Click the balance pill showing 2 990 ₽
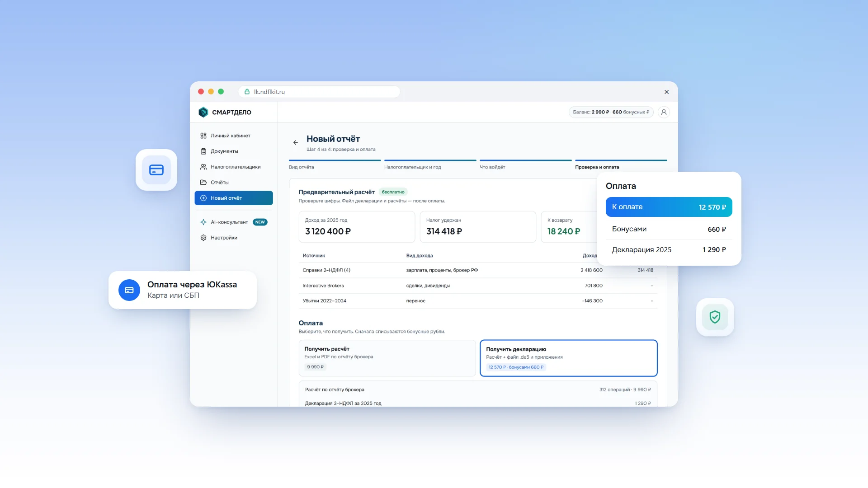 click(x=611, y=112)
